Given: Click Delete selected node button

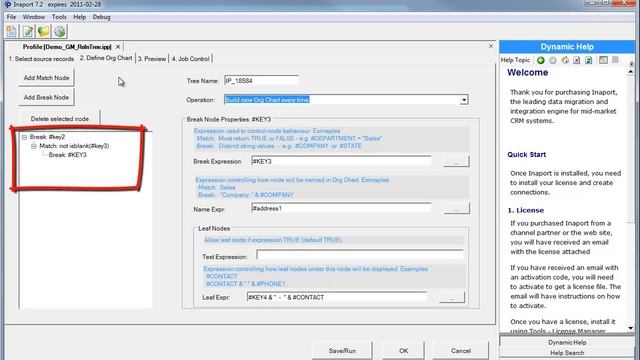Looking at the screenshot, I should tap(60, 119).
